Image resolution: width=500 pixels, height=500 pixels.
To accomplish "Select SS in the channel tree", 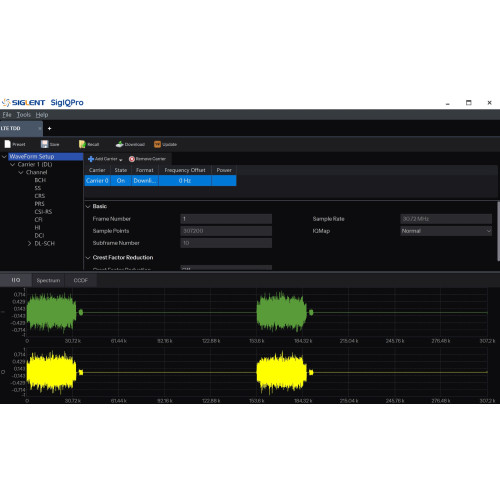I will pos(38,188).
